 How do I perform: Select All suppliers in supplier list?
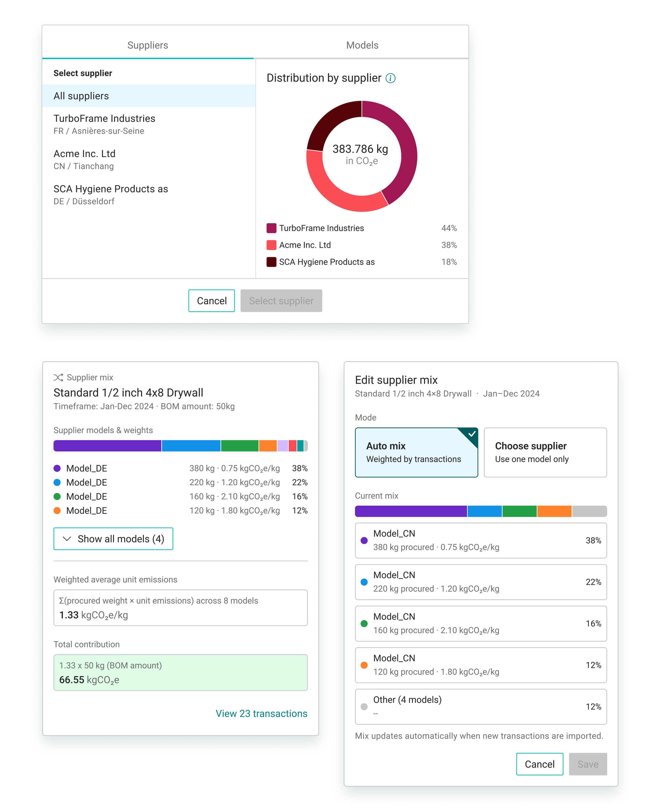(x=149, y=96)
